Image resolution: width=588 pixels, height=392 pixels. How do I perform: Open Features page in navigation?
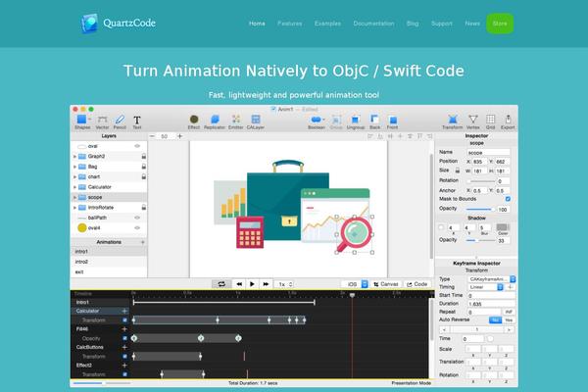[289, 24]
